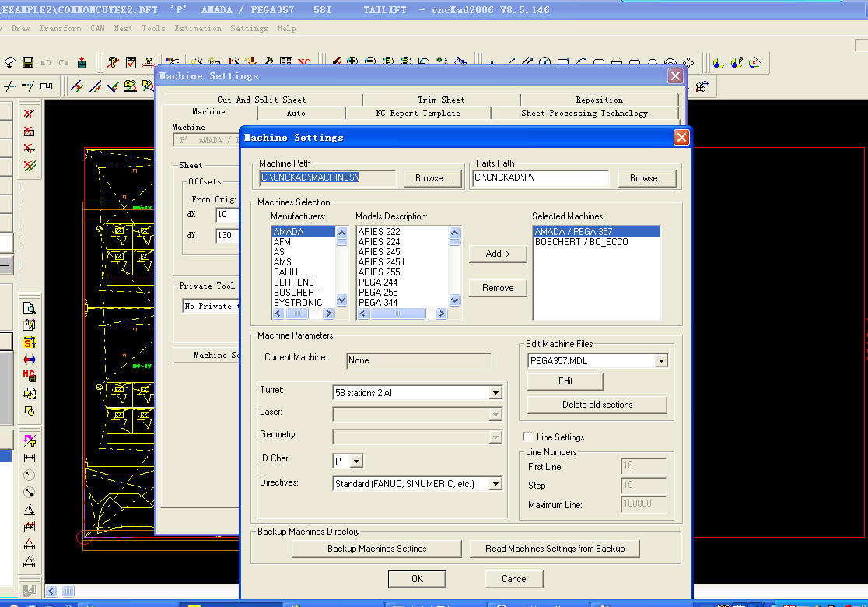Open the Estimation menu
This screenshot has width=868, height=607.
pos(198,28)
